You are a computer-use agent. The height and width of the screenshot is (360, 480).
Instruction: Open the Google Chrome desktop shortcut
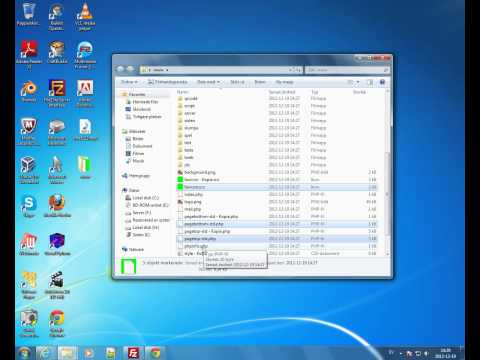click(57, 323)
